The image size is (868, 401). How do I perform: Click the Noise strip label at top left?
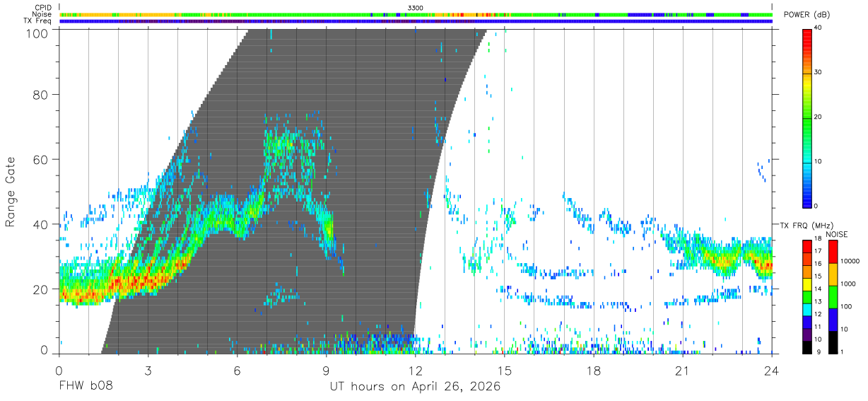point(42,14)
